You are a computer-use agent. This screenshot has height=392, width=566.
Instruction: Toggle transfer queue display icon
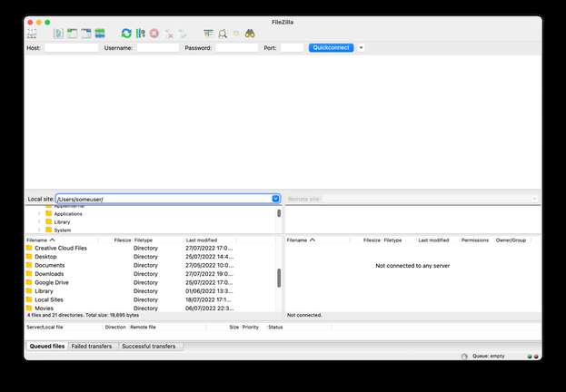pyautogui.click(x=100, y=34)
